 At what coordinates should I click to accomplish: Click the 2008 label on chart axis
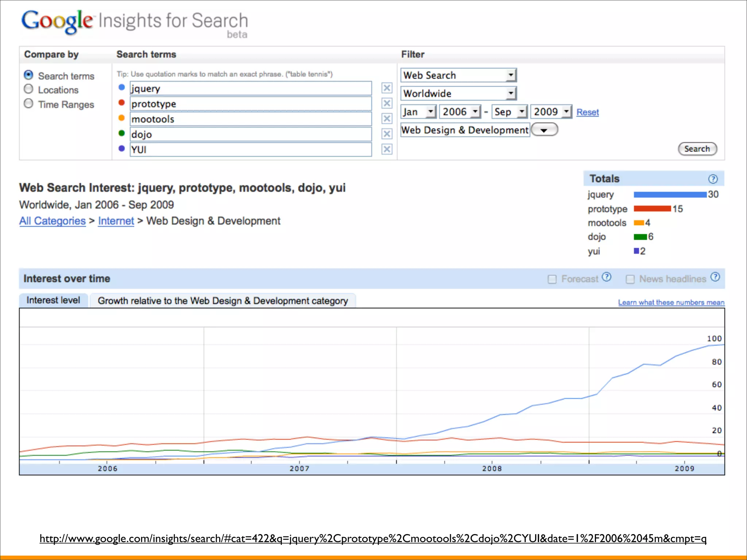coord(492,469)
